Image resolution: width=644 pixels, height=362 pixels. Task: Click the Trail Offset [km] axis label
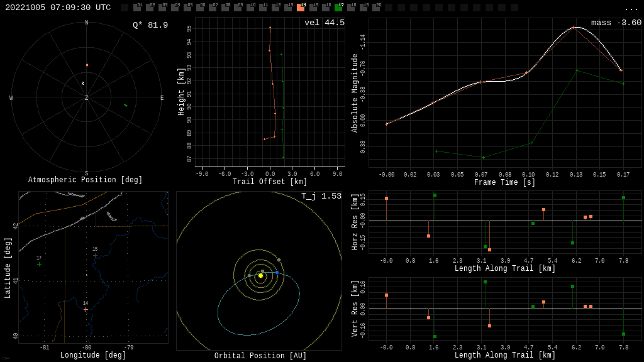(270, 182)
